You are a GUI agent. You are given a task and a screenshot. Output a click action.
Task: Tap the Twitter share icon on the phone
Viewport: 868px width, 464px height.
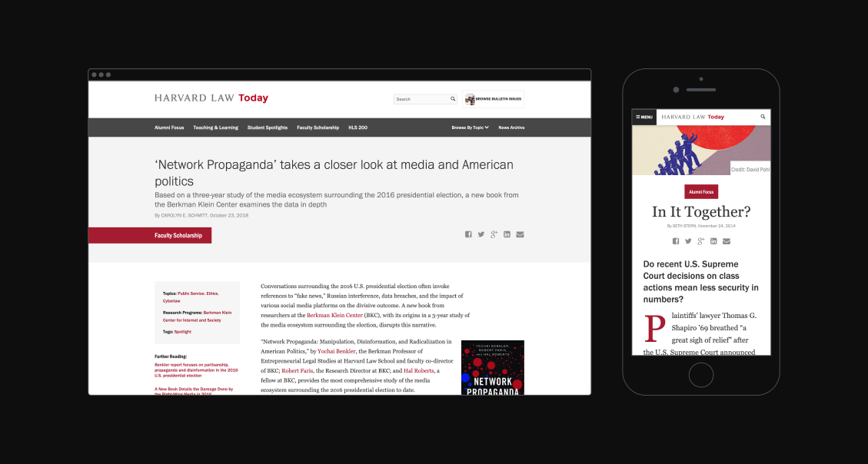tap(688, 241)
